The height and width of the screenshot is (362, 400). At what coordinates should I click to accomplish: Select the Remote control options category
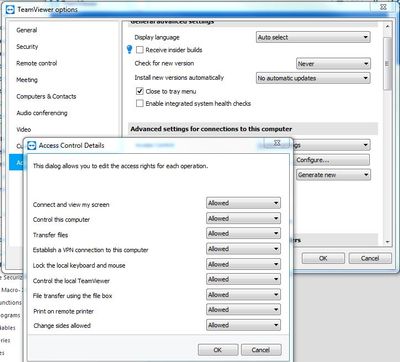(37, 63)
